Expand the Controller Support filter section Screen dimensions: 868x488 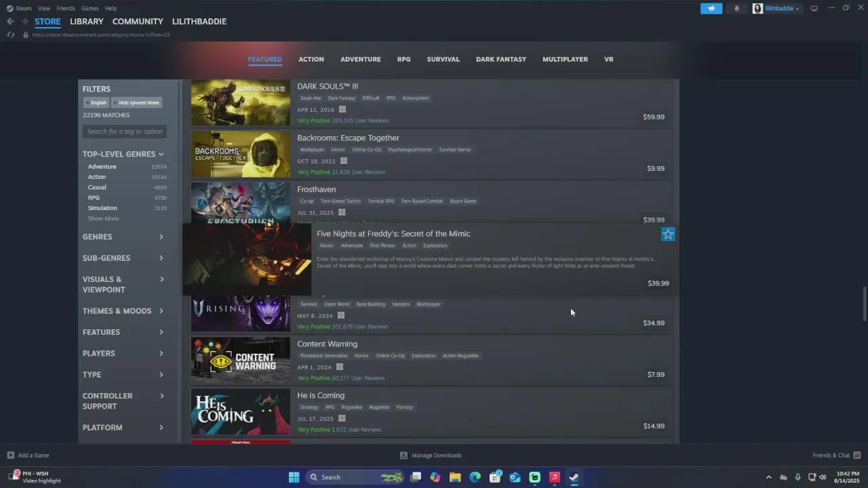123,401
